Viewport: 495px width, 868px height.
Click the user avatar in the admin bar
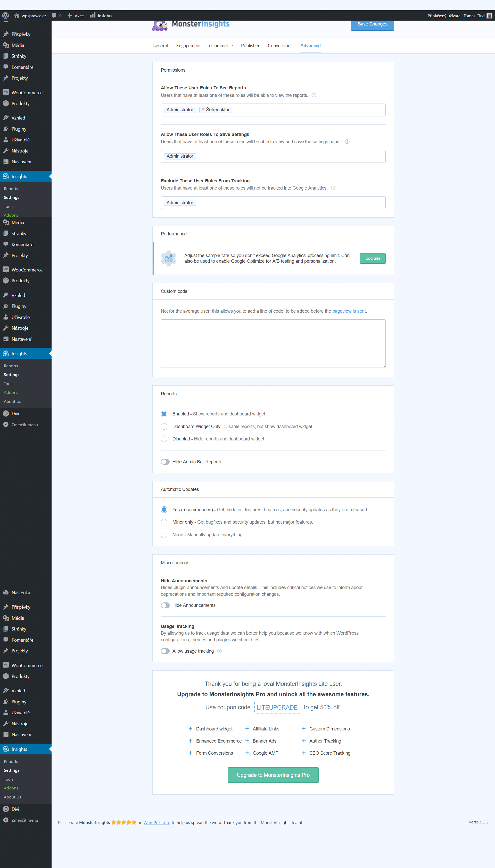489,16
